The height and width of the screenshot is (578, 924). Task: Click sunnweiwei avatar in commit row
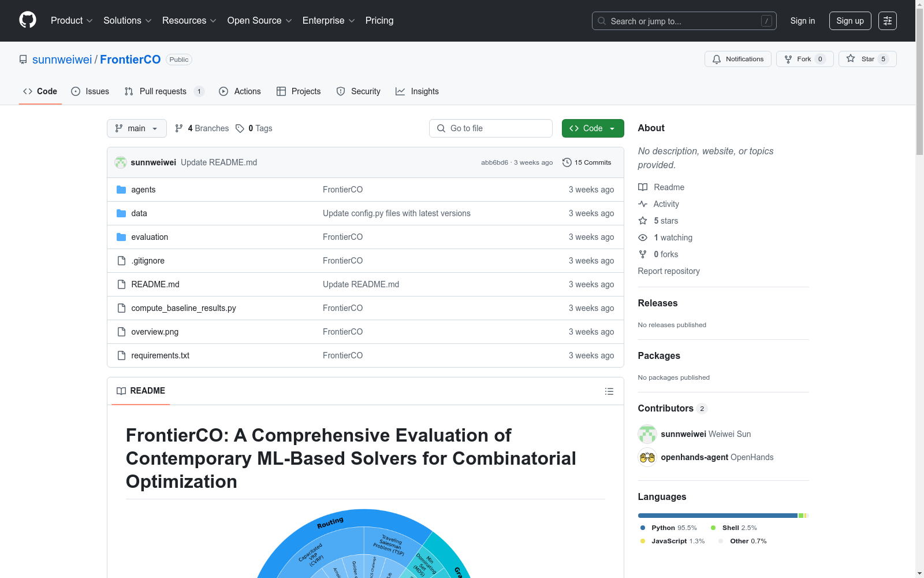[121, 162]
